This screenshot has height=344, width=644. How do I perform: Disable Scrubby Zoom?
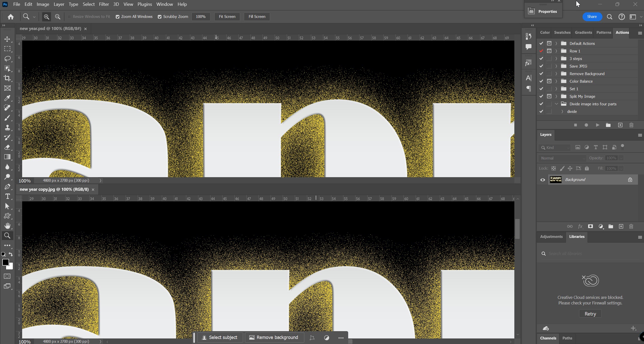click(x=159, y=17)
